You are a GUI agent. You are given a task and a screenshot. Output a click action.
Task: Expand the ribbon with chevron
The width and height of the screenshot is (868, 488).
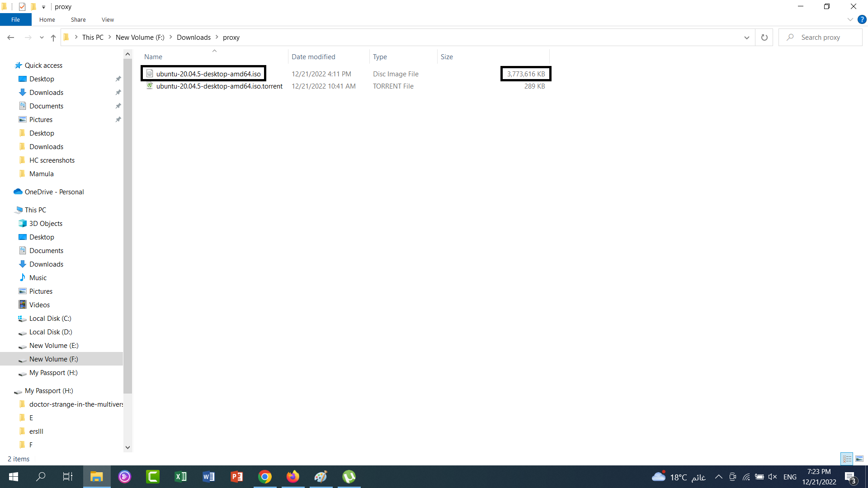pos(850,19)
